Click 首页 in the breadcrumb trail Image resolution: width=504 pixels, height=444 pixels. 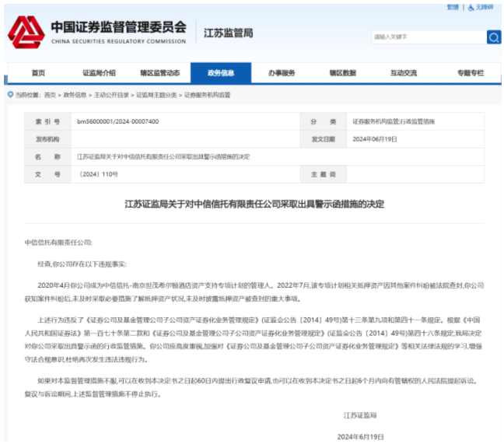(x=50, y=95)
